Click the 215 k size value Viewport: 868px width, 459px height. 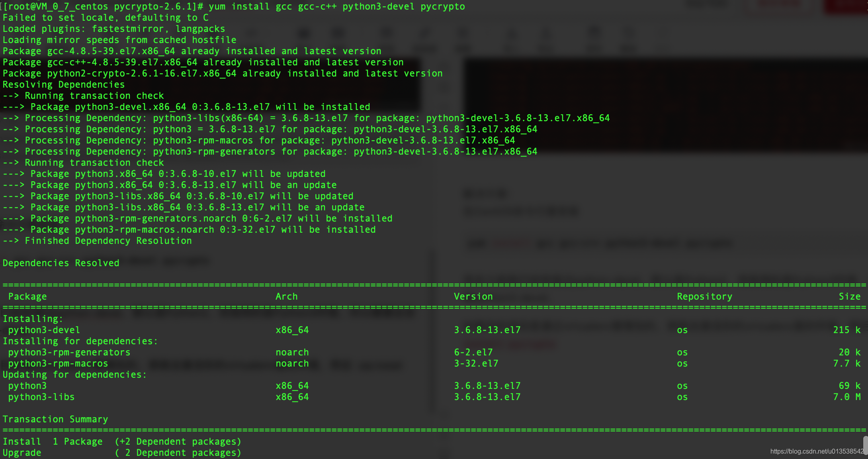846,330
